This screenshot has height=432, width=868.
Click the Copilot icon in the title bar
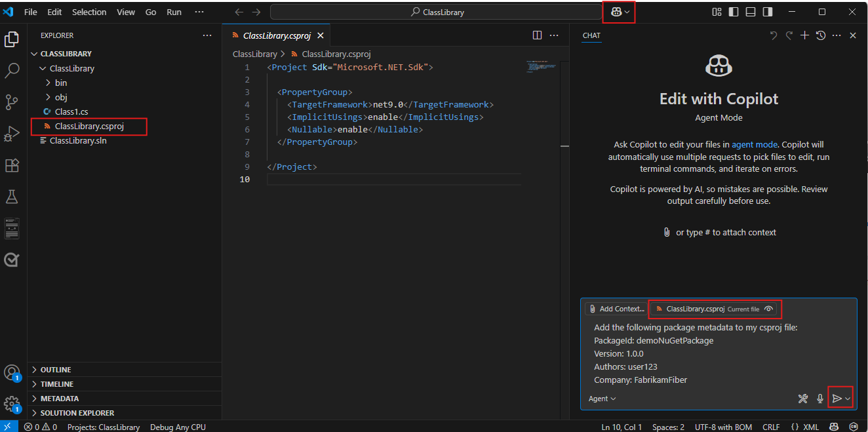click(x=617, y=11)
